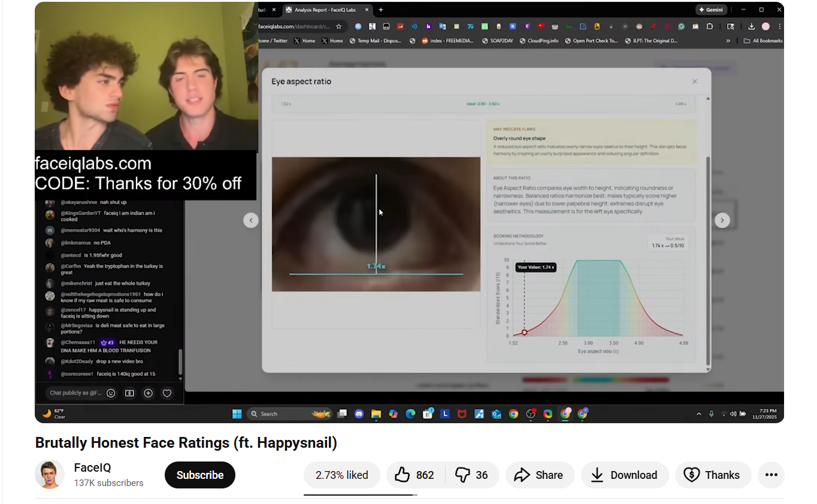Open the Share dialog

(538, 475)
